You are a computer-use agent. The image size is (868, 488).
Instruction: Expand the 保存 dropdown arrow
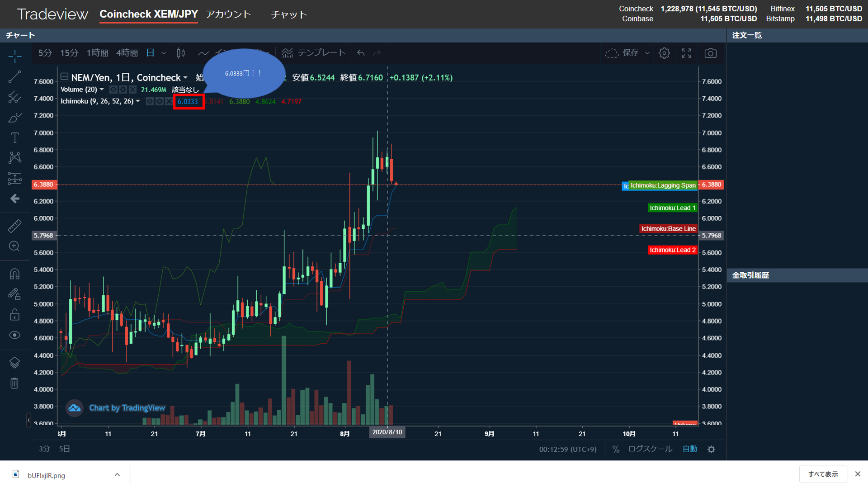tap(647, 53)
